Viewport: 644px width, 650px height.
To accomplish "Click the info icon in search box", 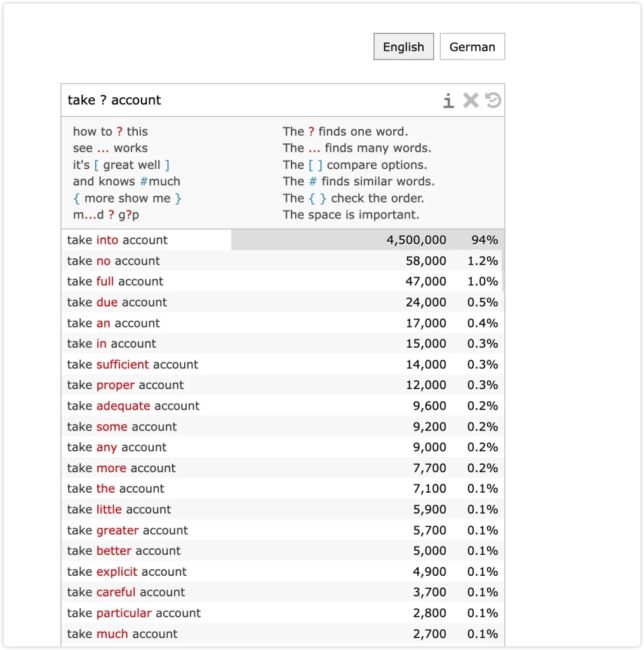I will point(448,101).
